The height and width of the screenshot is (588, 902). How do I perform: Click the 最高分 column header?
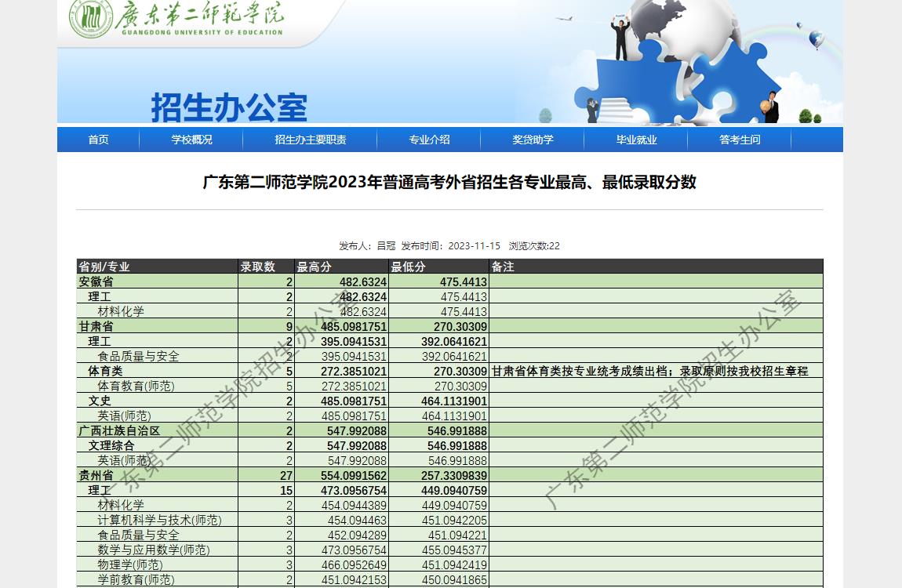(314, 267)
